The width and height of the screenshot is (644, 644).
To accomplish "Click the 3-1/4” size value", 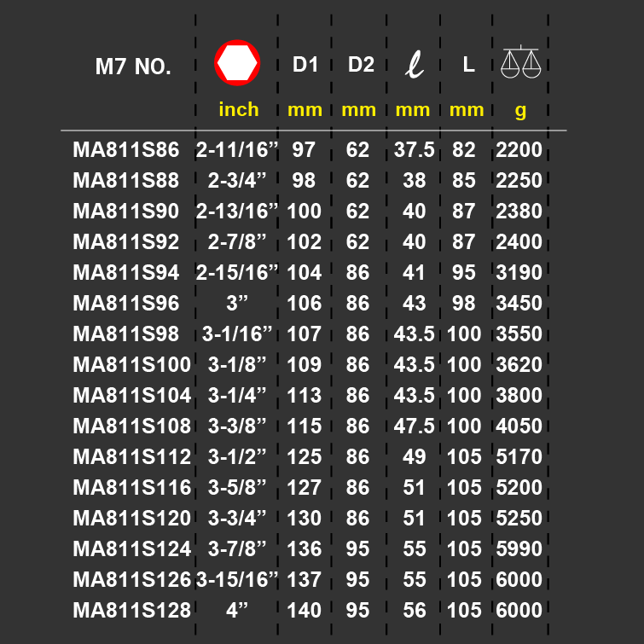I will tap(237, 395).
